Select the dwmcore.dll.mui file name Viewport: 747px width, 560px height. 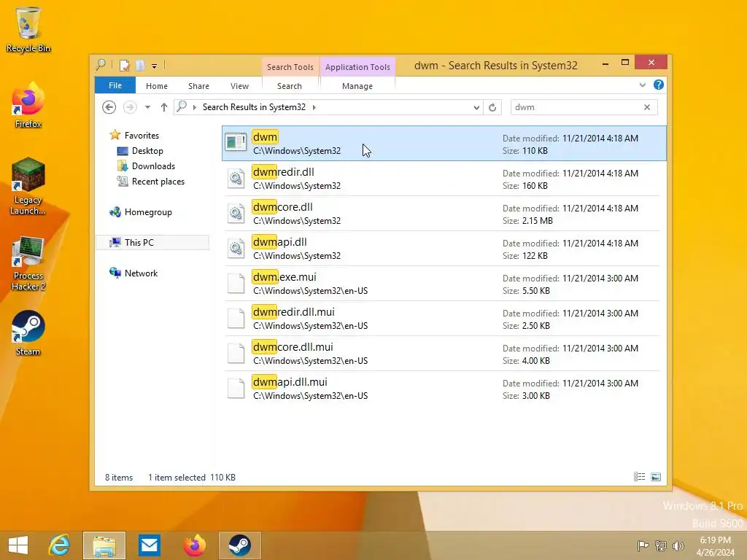click(x=293, y=347)
